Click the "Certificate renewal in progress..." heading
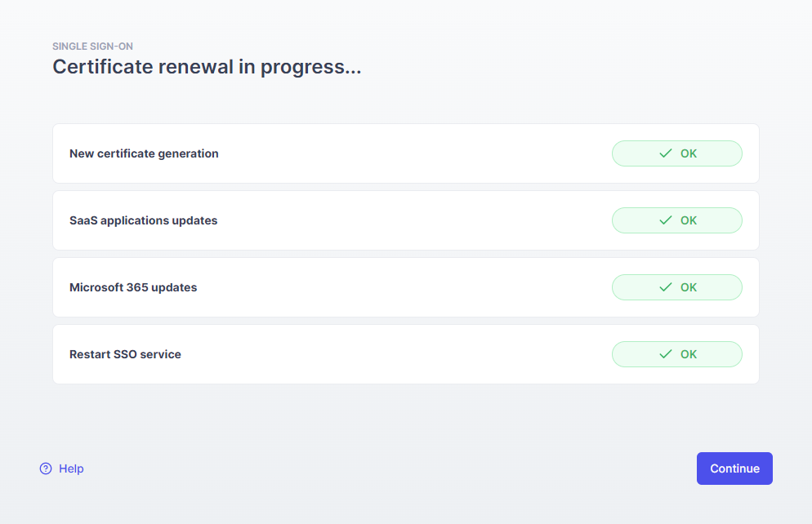This screenshot has height=524, width=812. 207,67
